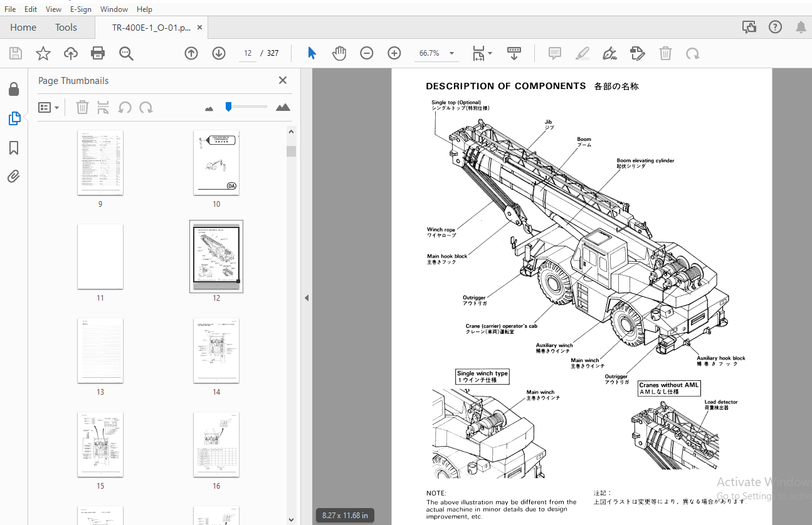Adjust the thumbnail size slider
Screen dimensions: 812x525
pyautogui.click(x=229, y=107)
